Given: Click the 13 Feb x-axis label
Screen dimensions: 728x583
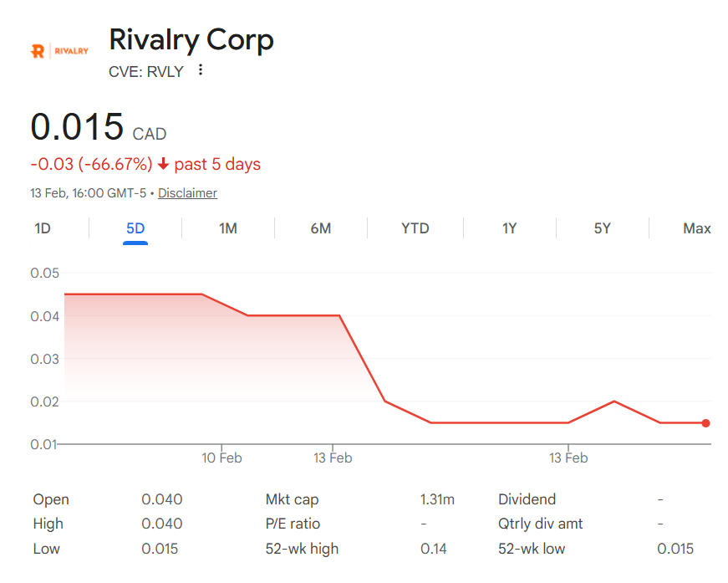Looking at the screenshot, I should pyautogui.click(x=333, y=458).
